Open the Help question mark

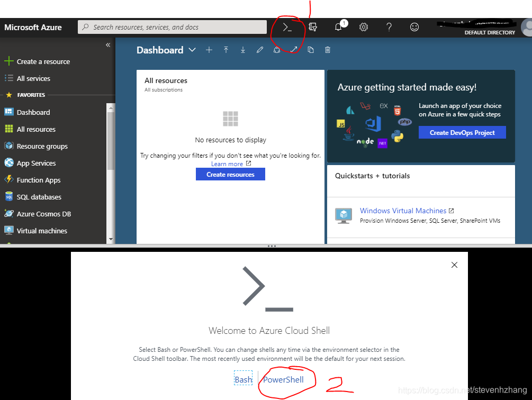tap(389, 27)
